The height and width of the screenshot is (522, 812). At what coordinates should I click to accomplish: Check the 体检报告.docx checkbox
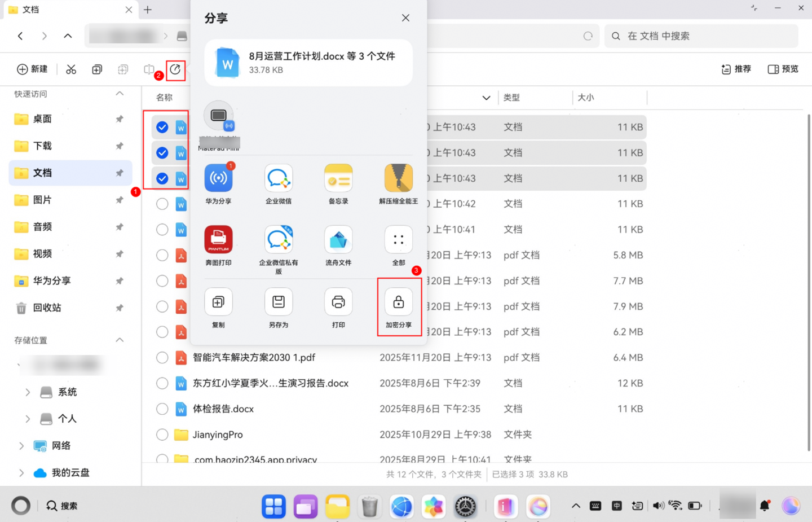click(162, 409)
